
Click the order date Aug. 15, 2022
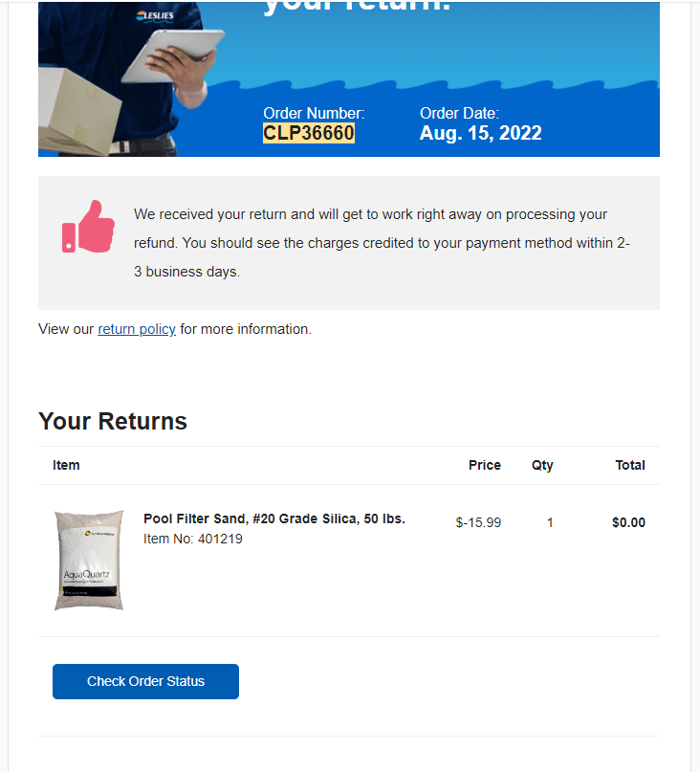click(480, 133)
